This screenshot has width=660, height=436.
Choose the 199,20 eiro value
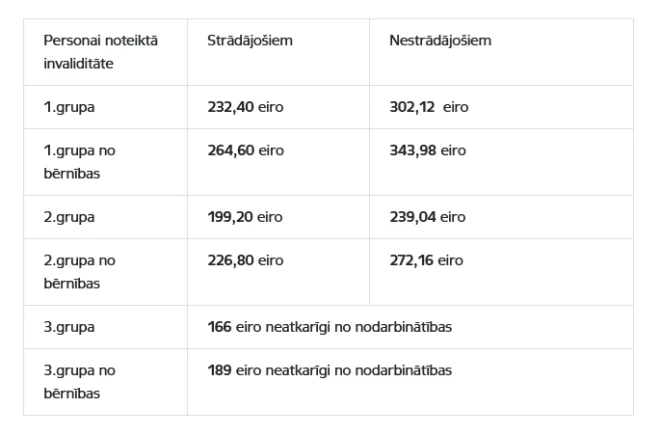pos(245,218)
